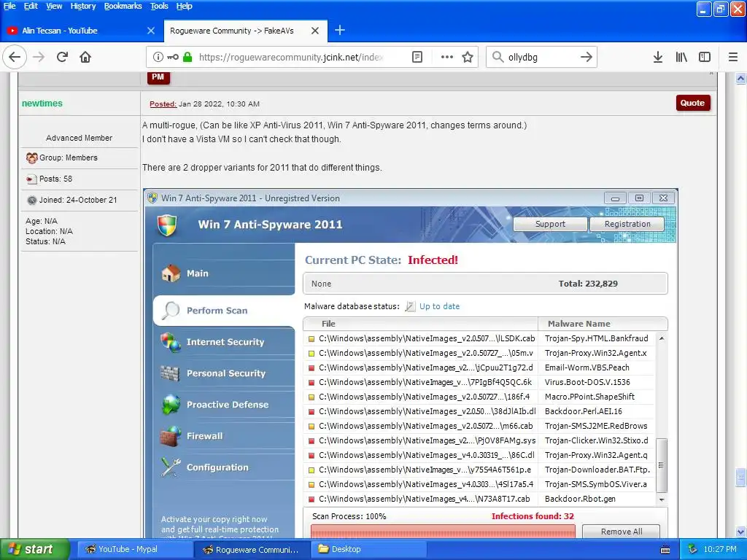The image size is (747, 560).
Task: Open the browser home page
Action: pyautogui.click(x=85, y=57)
